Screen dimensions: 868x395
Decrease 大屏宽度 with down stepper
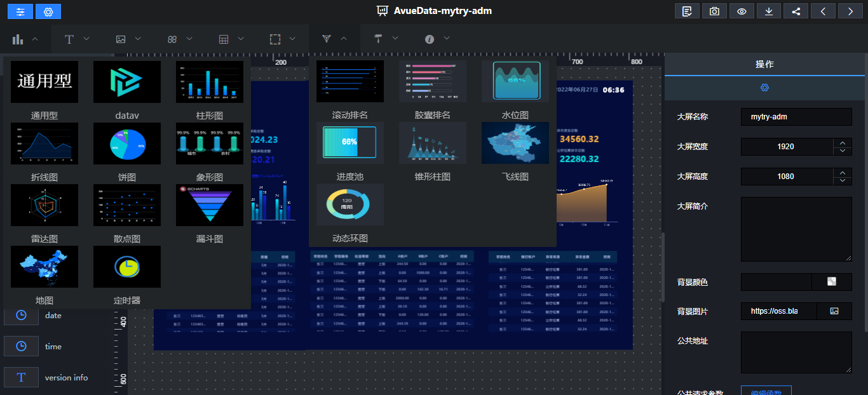coord(843,151)
